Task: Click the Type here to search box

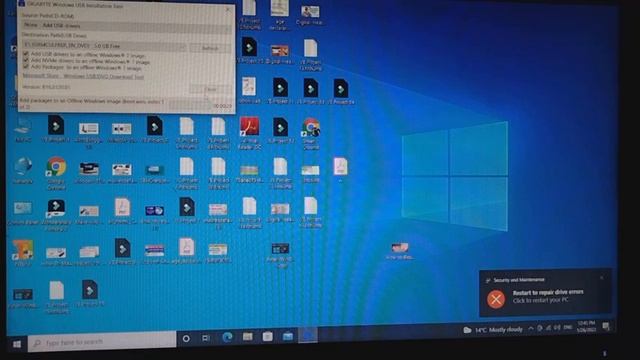Action: click(x=102, y=342)
